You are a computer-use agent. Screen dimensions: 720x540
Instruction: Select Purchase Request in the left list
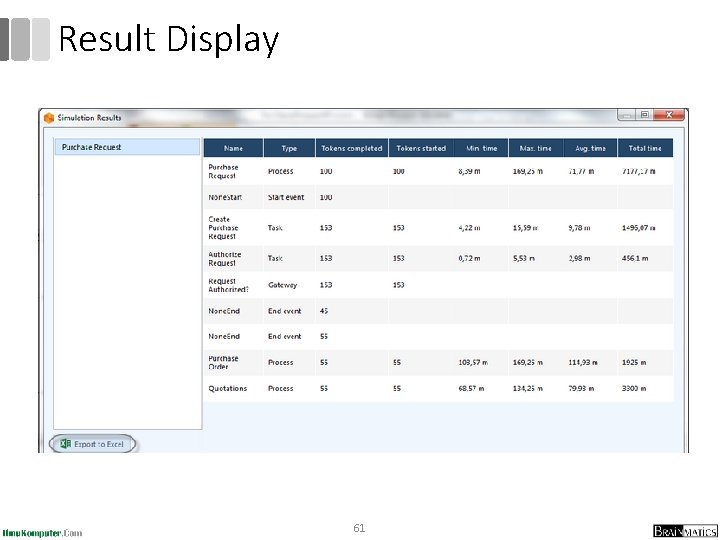click(x=127, y=147)
